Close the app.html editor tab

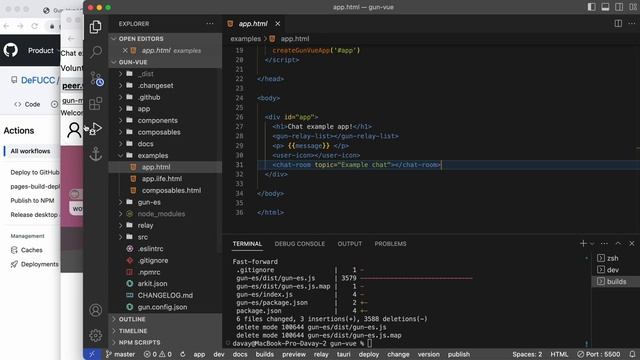click(x=278, y=24)
